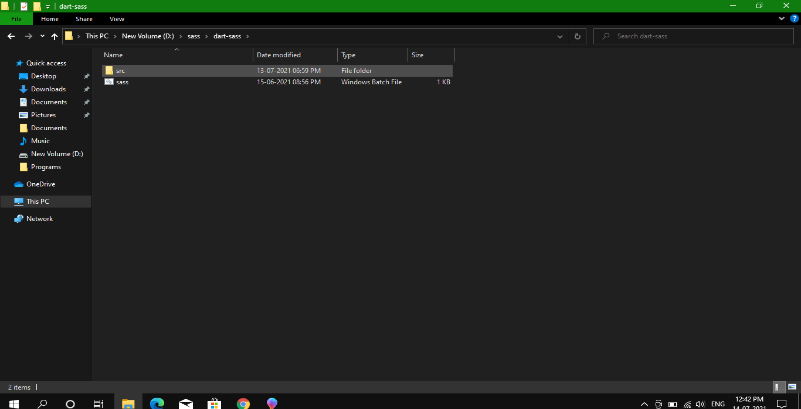Click sass in the address breadcrumb
This screenshot has height=409, width=801.
pyautogui.click(x=194, y=36)
